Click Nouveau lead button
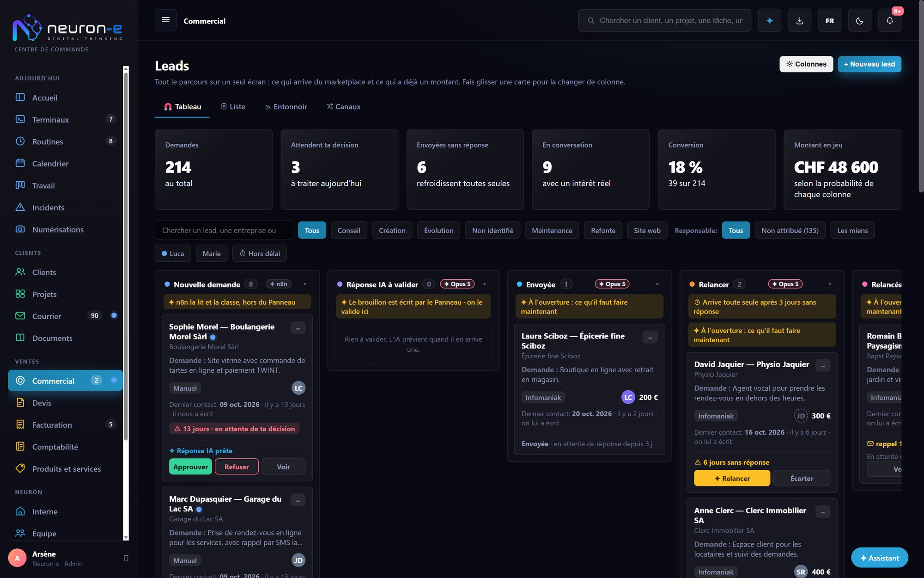The height and width of the screenshot is (578, 924). (869, 64)
